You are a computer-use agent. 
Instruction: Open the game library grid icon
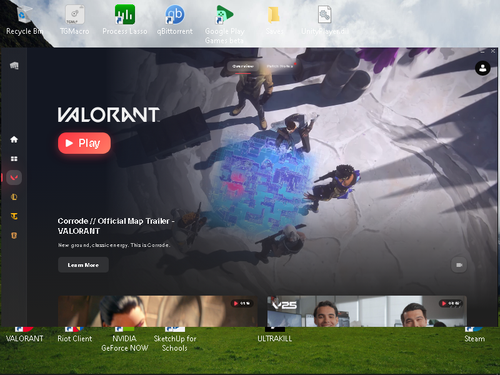[x=14, y=159]
